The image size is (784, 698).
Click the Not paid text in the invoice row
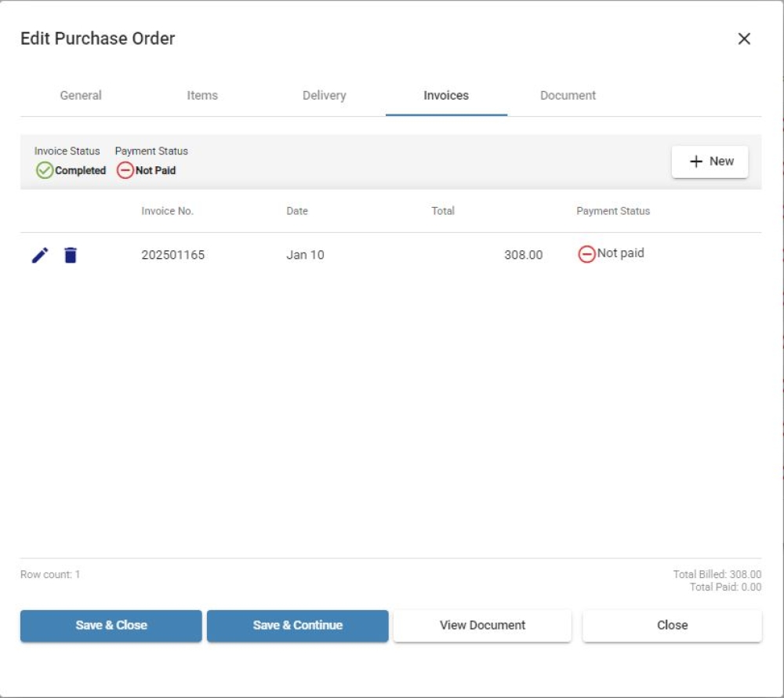[x=620, y=253]
